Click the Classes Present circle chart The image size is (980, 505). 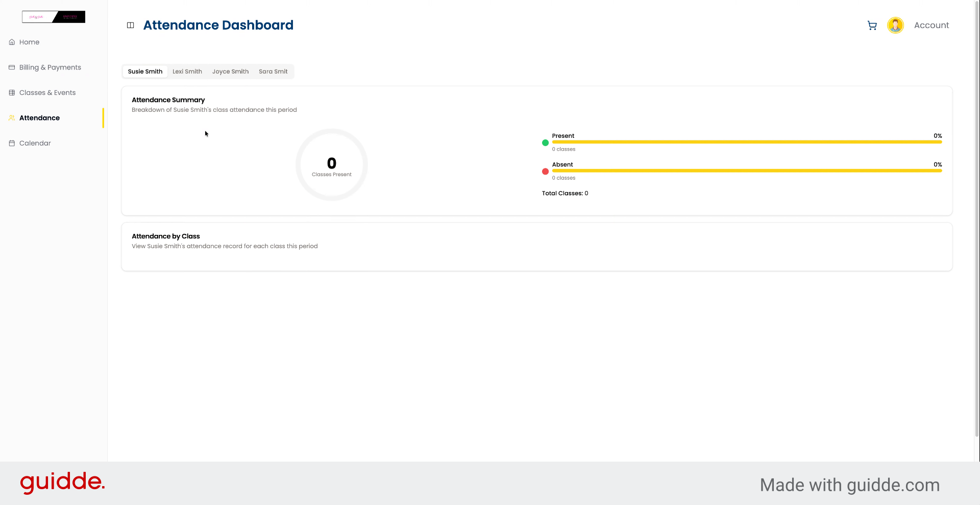point(332,164)
